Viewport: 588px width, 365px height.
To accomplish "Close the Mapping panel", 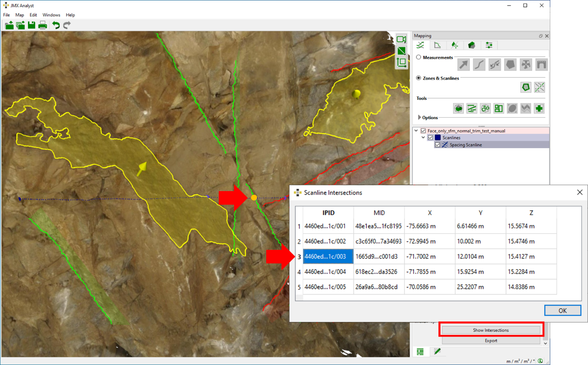I will click(x=546, y=36).
